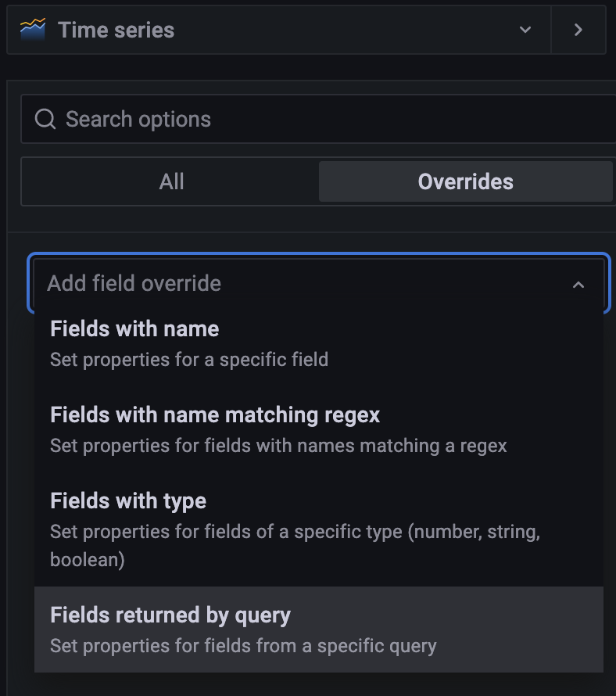616x696 pixels.
Task: Click the Add field override placeholder text
Action: (x=134, y=283)
